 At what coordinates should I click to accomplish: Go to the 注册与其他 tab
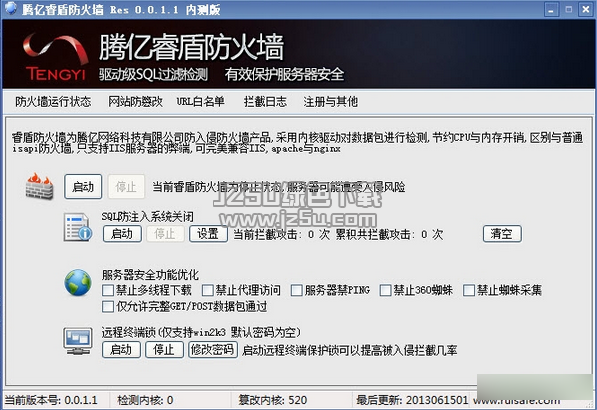[330, 102]
